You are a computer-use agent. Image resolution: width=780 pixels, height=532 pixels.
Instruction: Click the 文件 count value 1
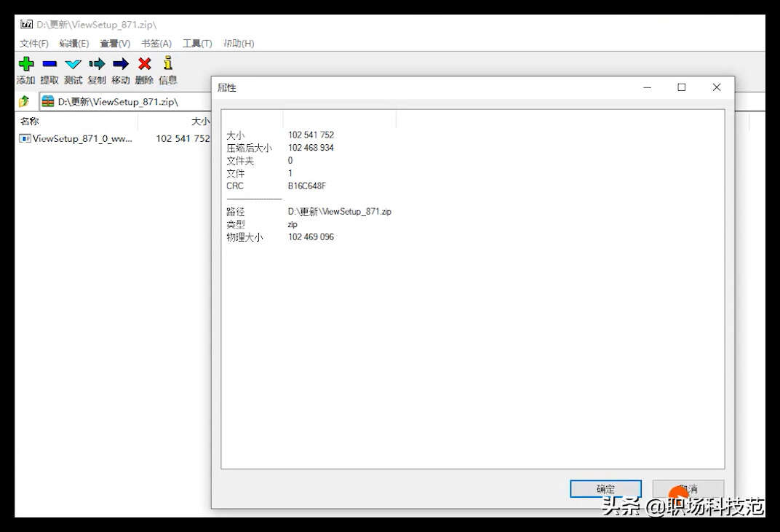click(290, 173)
